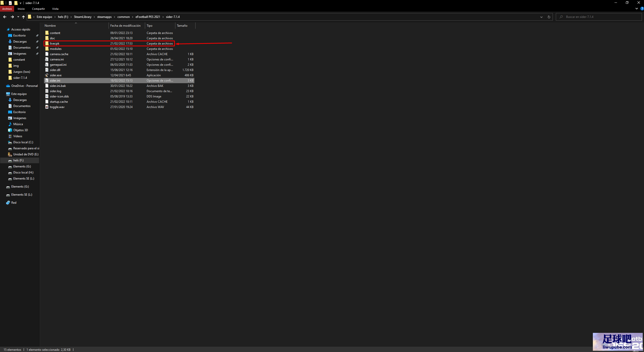644x352 pixels.
Task: Open the Archivo menu
Action: 7,9
